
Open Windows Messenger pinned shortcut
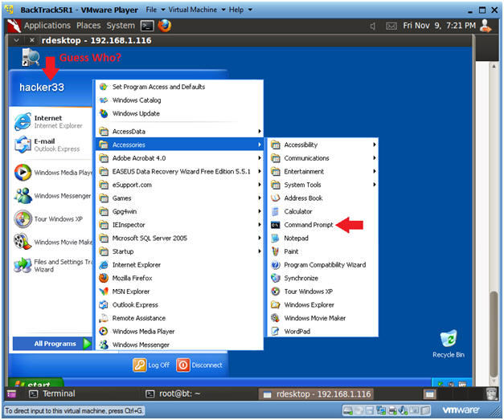(53, 196)
